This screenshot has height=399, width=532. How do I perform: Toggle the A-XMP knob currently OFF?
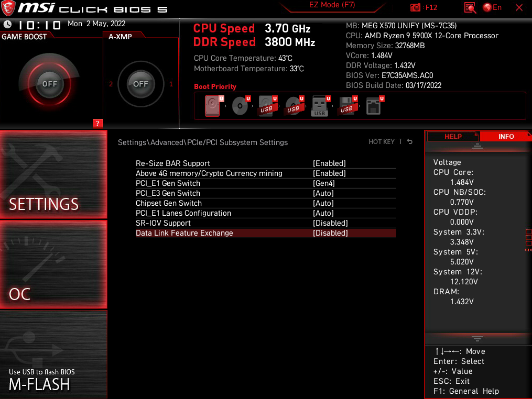140,84
